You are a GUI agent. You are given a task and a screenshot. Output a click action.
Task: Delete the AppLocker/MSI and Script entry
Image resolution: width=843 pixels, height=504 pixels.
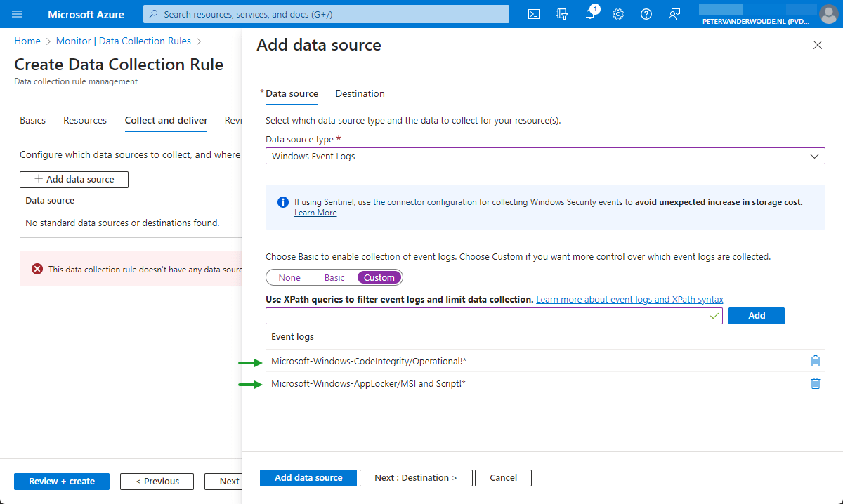816,383
